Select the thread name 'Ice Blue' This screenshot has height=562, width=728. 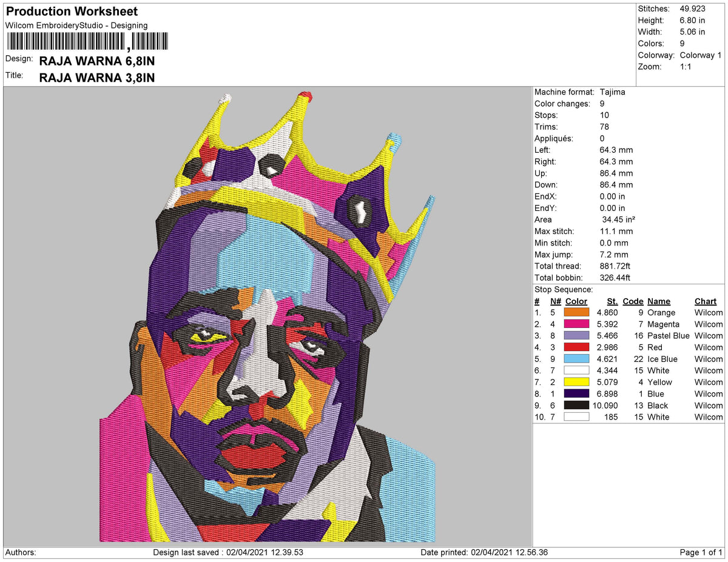pyautogui.click(x=662, y=359)
